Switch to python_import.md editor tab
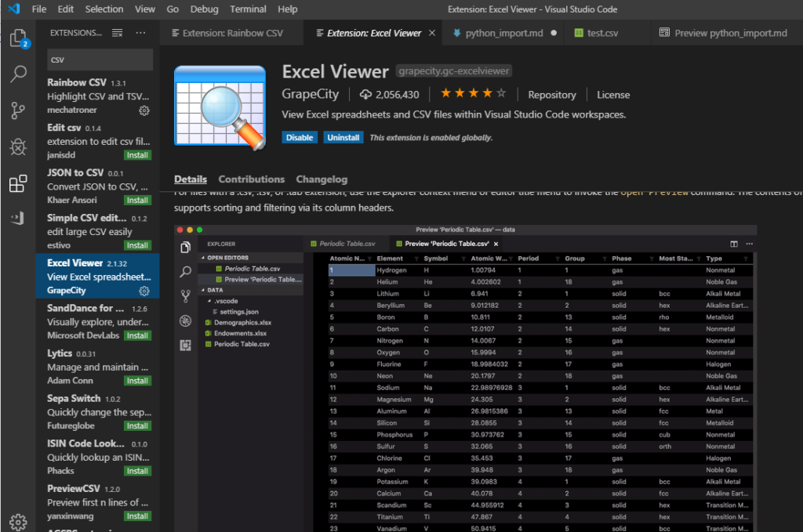The image size is (803, 532). tap(503, 33)
